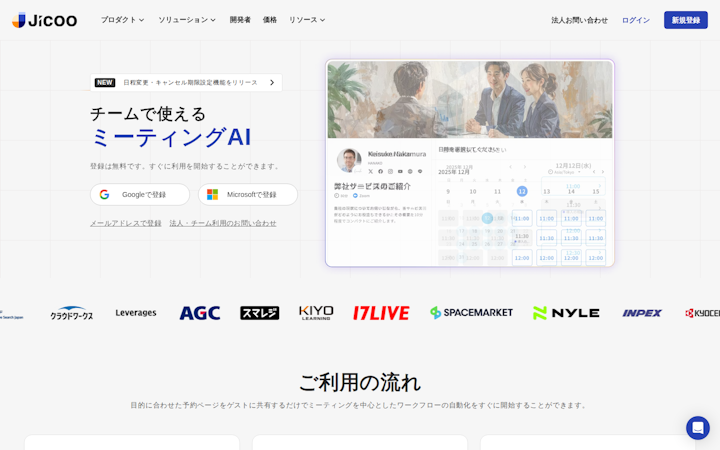This screenshot has width=720, height=450.
Task: Click the ログイン link
Action: coord(636,20)
